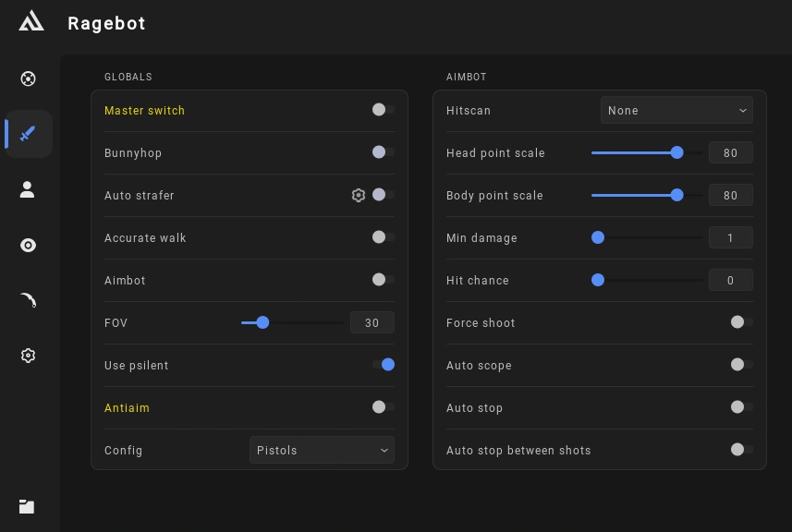792x532 pixels.
Task: Click the triangle logo beside the Ragebot title
Action: (31, 21)
